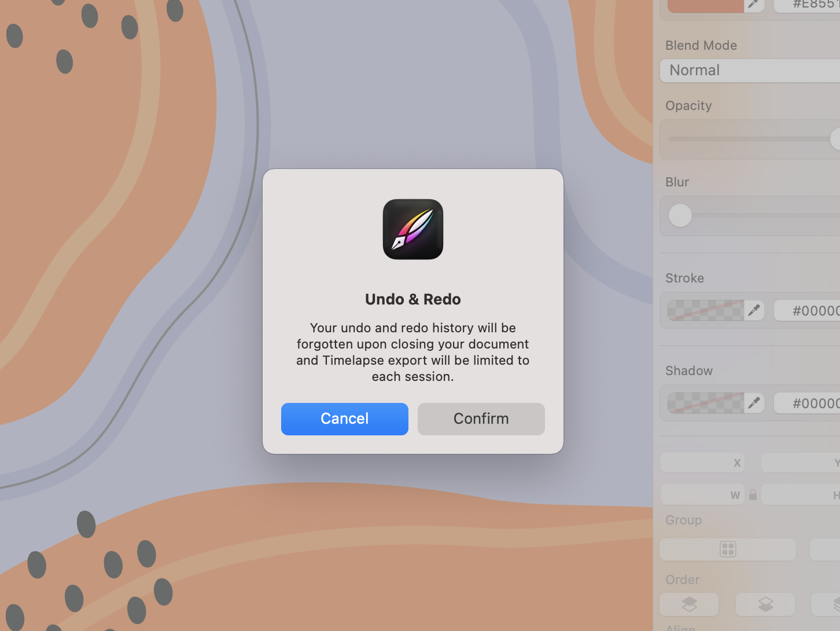Click the Blur label
Screen dimensions: 840x631
coord(677,182)
